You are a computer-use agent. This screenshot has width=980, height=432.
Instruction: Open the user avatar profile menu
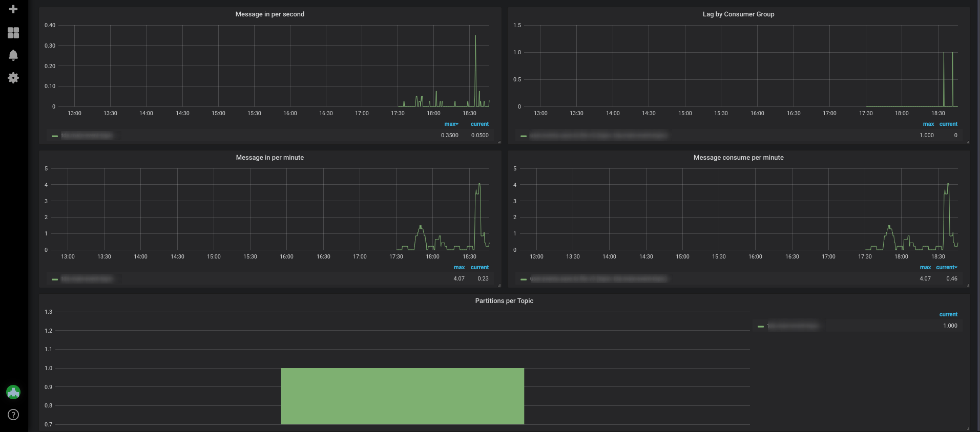13,392
